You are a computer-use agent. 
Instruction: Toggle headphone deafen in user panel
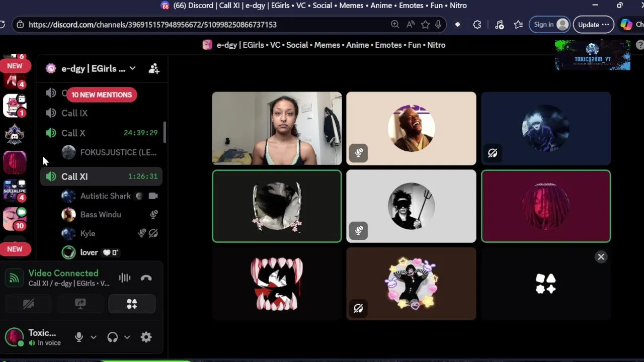tap(113, 337)
